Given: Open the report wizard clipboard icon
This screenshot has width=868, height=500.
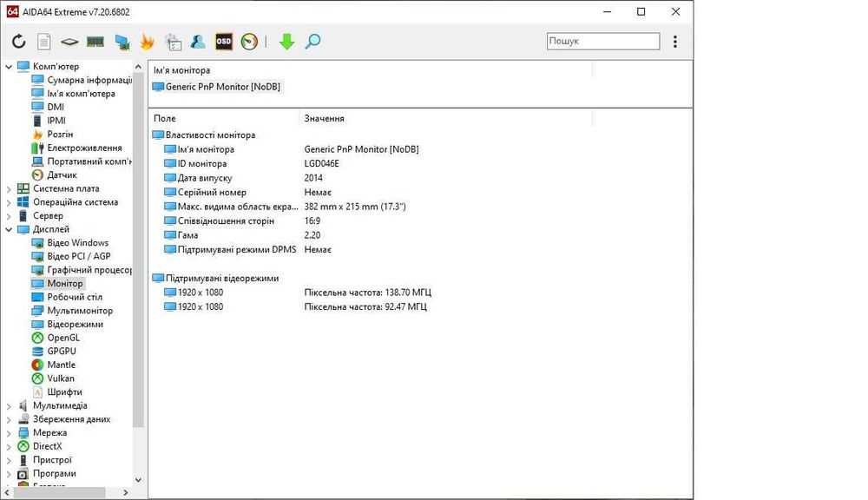Looking at the screenshot, I should pos(174,42).
